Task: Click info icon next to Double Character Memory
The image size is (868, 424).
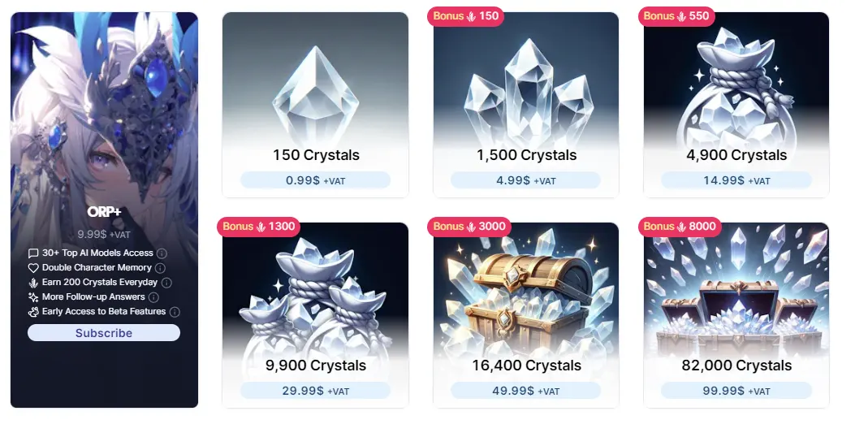Action: pos(160,268)
